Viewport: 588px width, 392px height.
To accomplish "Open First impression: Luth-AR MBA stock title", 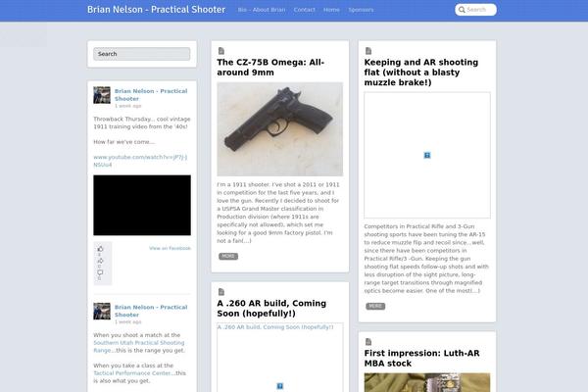I will tap(421, 359).
